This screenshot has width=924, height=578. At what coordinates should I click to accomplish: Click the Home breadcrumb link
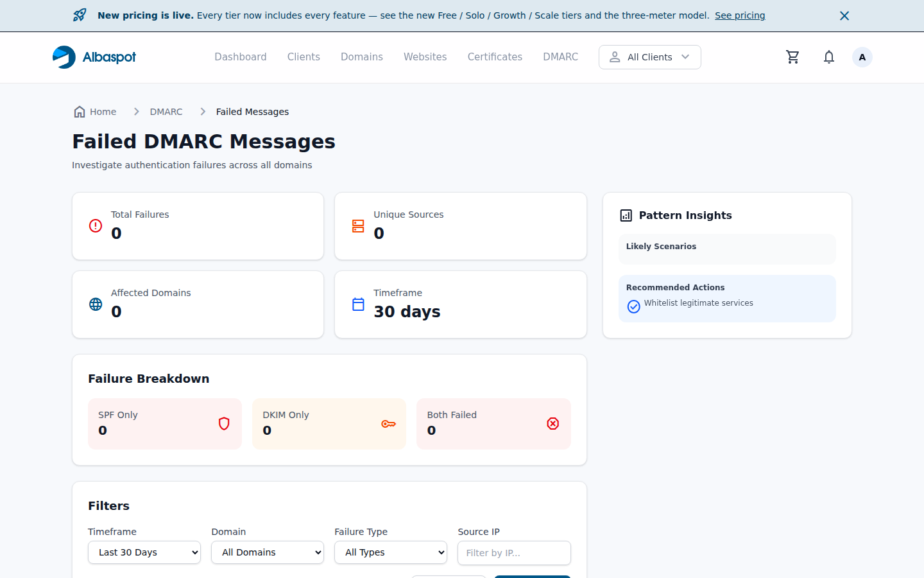click(x=95, y=112)
